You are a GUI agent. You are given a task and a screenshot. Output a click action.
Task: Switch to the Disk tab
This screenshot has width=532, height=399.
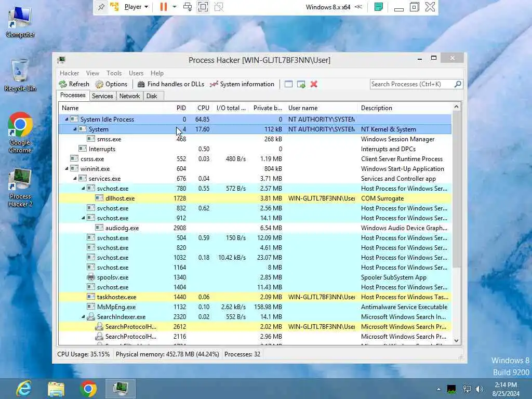152,96
